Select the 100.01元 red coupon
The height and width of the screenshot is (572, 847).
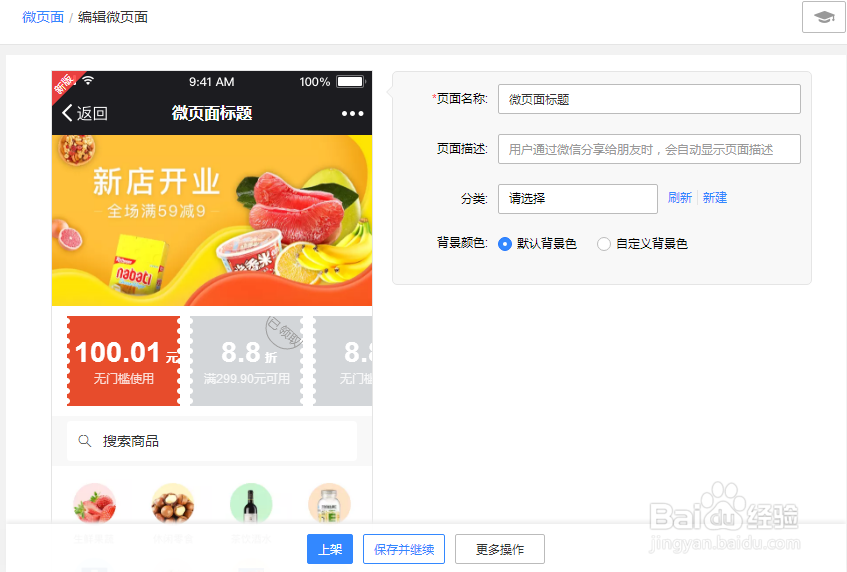[x=124, y=361]
